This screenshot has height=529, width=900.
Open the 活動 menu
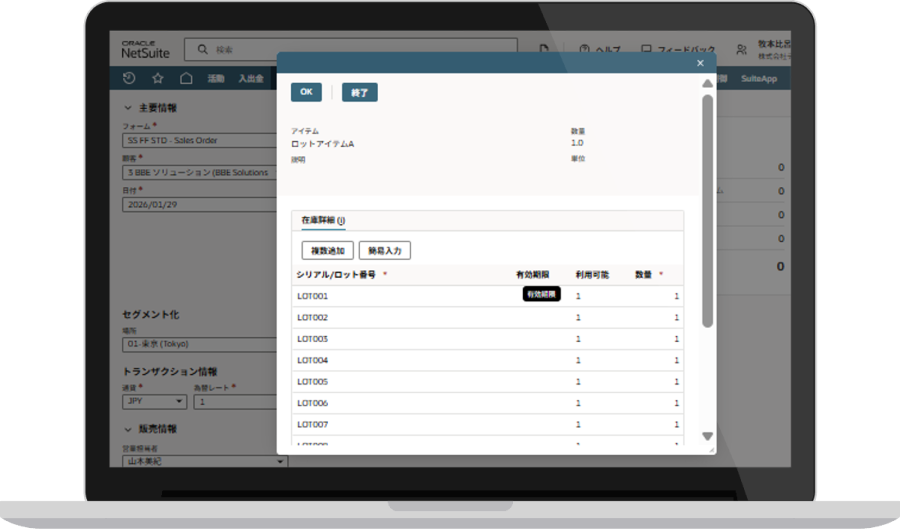pyautogui.click(x=216, y=79)
